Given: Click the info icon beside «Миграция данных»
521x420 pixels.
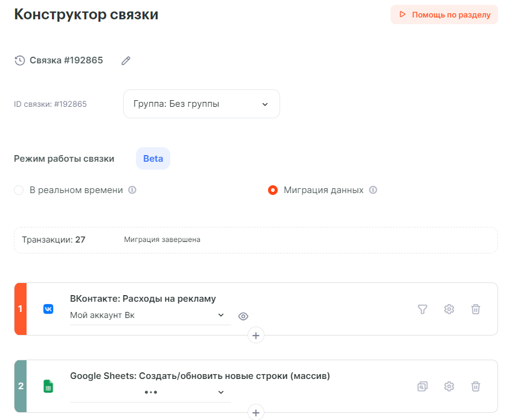Looking at the screenshot, I should pyautogui.click(x=373, y=190).
